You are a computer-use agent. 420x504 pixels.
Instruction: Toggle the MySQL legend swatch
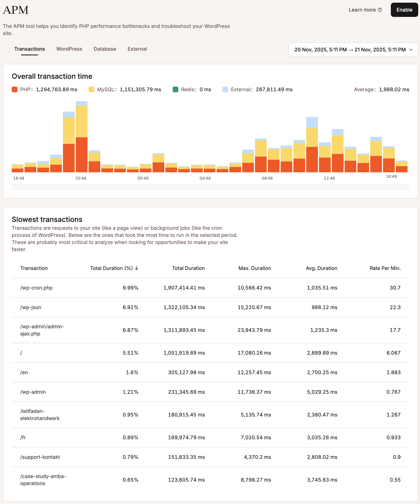click(91, 89)
